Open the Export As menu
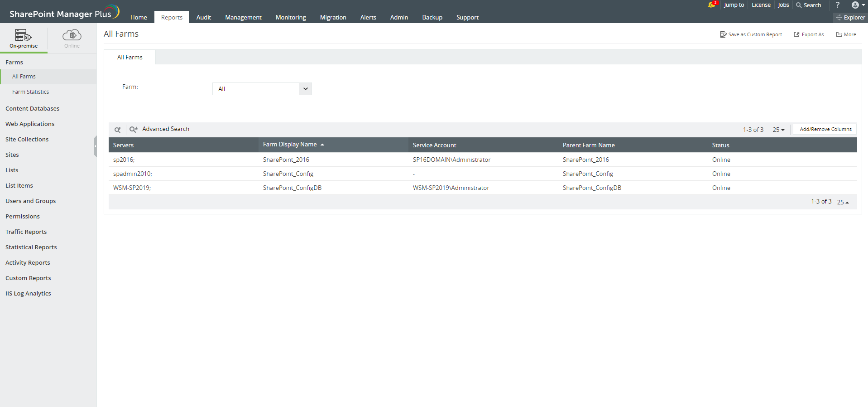Image resolution: width=868 pixels, height=407 pixels. pos(809,34)
